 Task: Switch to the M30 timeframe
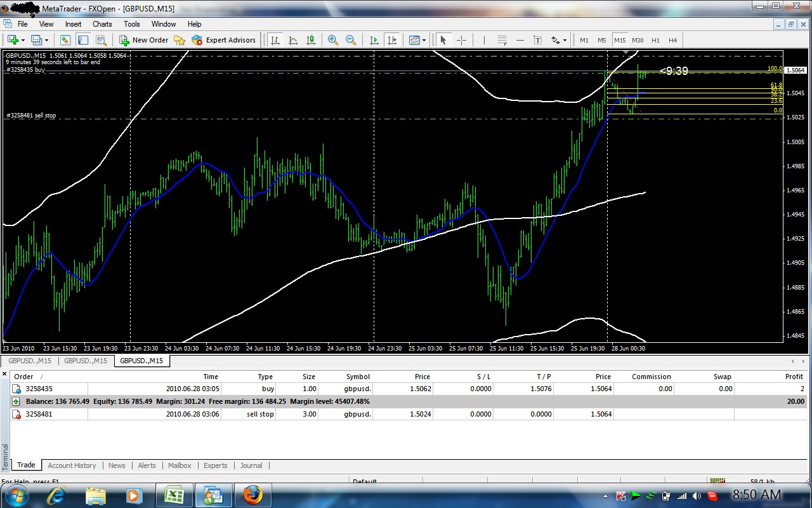[638, 40]
